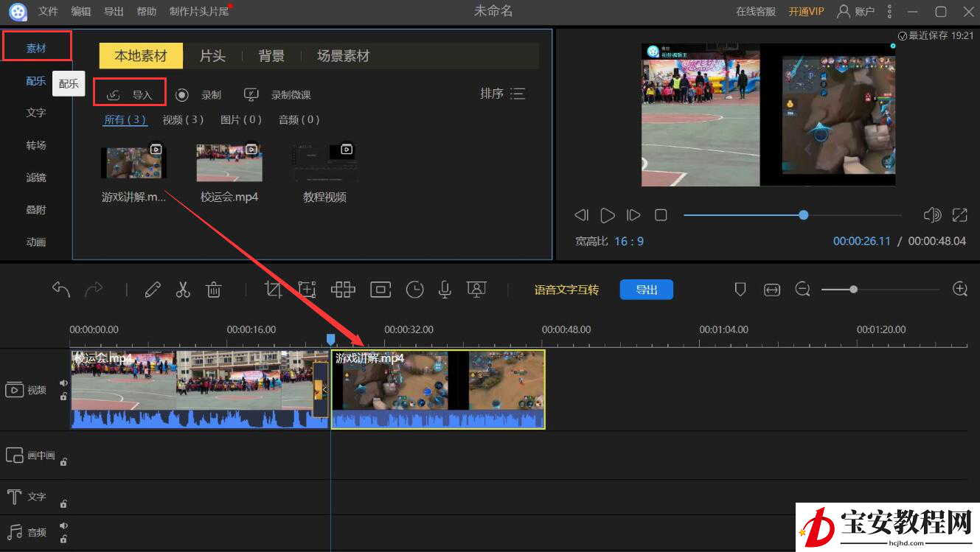The width and height of the screenshot is (980, 552).
Task: Mute the audio track
Action: click(63, 526)
